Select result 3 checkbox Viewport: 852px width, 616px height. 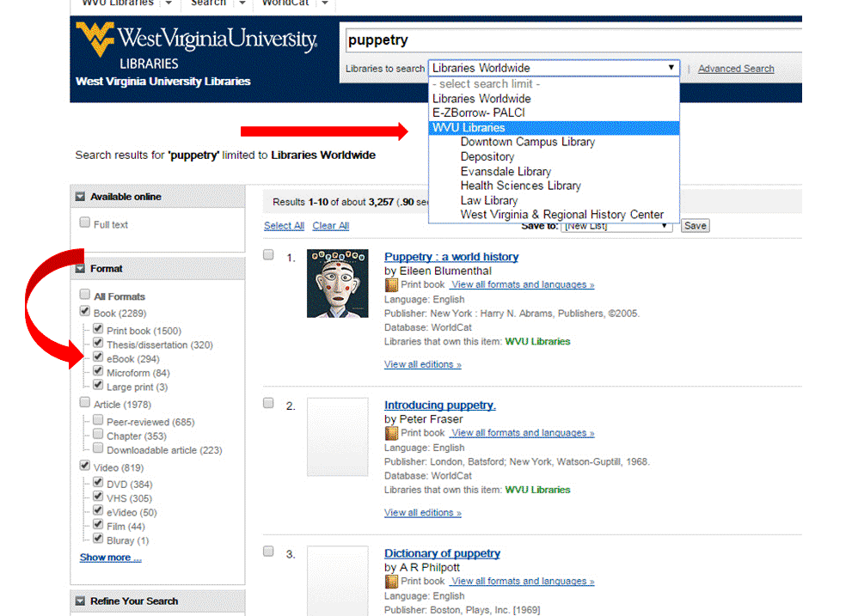[x=268, y=552]
